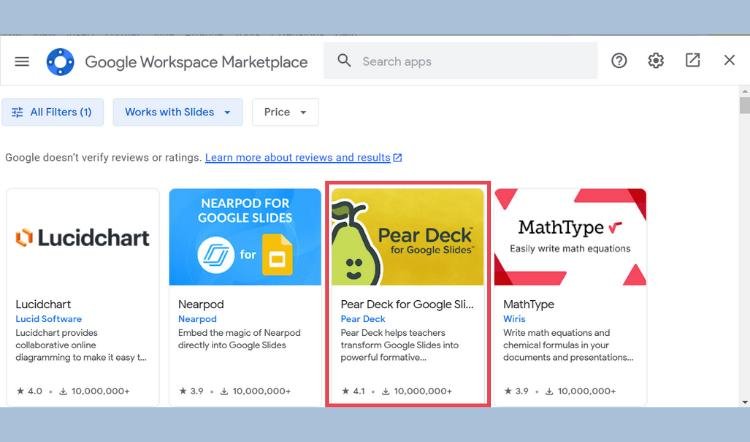Screen dimensions: 750x442
Task: Click the vertical scrollbar thumb
Action: click(x=745, y=105)
